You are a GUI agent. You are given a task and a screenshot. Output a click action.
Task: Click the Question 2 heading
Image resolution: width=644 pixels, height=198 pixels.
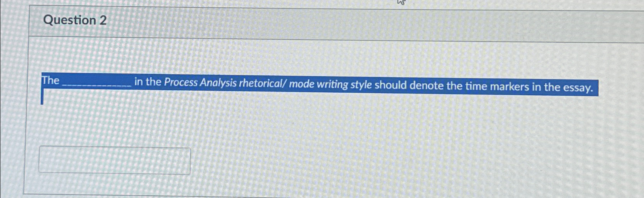pyautogui.click(x=75, y=20)
